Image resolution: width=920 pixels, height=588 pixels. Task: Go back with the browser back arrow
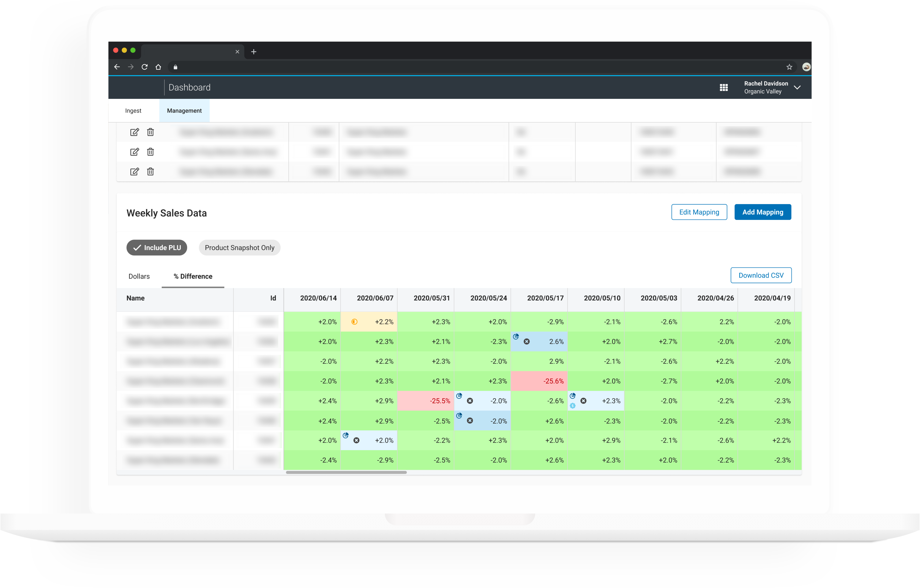click(x=117, y=67)
